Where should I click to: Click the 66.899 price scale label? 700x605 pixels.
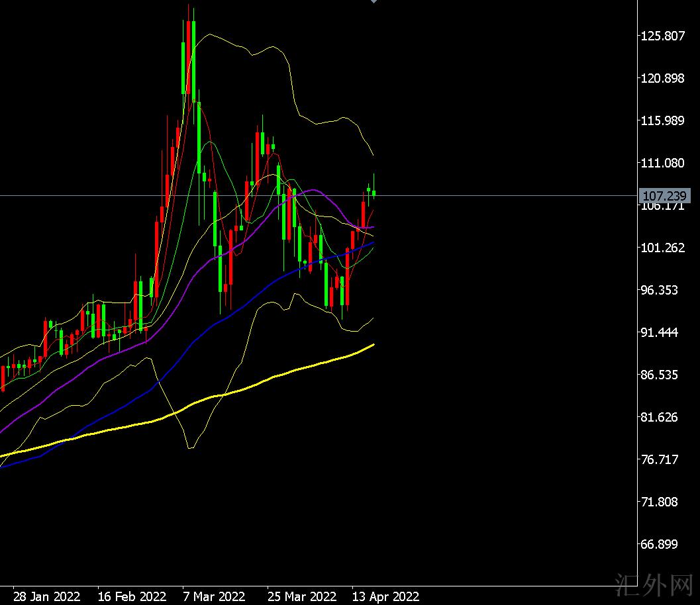(662, 544)
